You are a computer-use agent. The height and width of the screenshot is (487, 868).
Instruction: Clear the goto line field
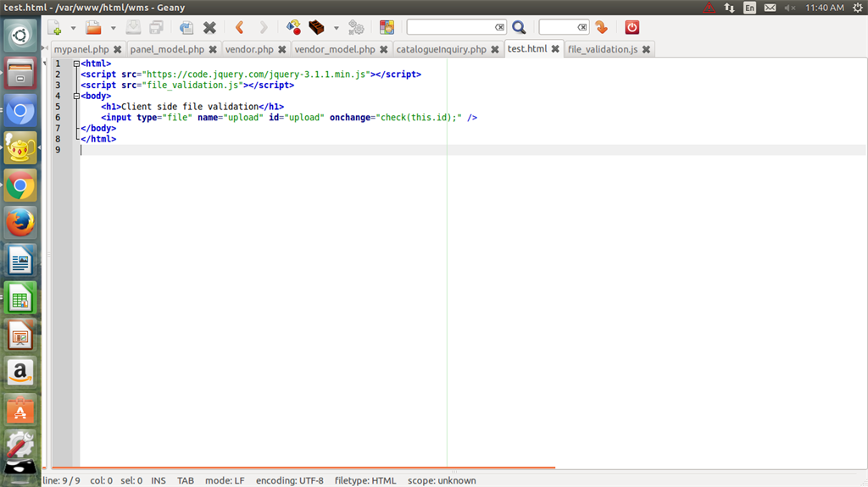point(581,27)
